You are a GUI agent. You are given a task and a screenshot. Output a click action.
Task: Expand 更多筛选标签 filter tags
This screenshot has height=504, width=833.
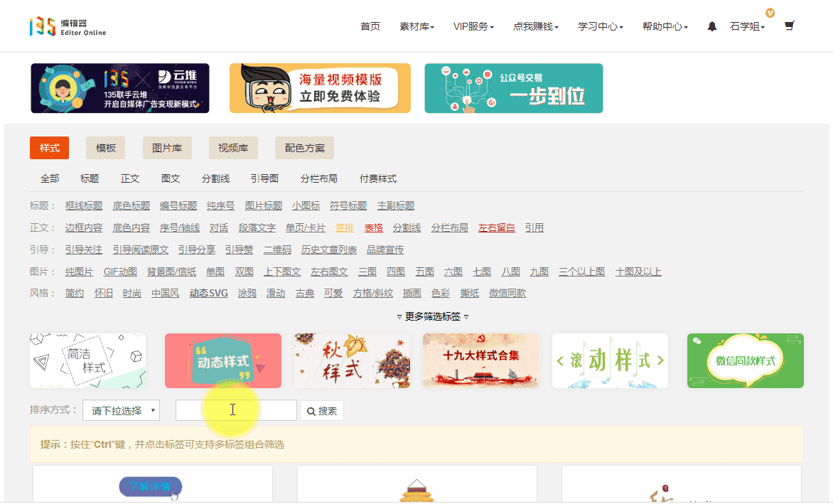click(x=433, y=316)
